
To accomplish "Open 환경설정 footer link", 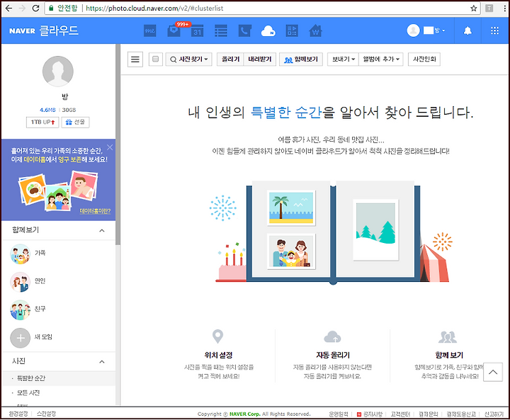I will (x=18, y=414).
